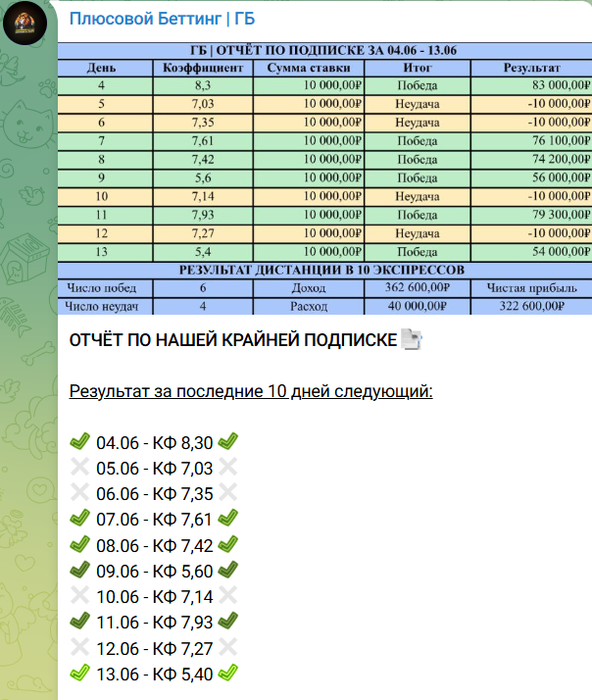Screen dimensions: 592x700
Task: Click the Коэффициент column header
Action: coord(203,68)
